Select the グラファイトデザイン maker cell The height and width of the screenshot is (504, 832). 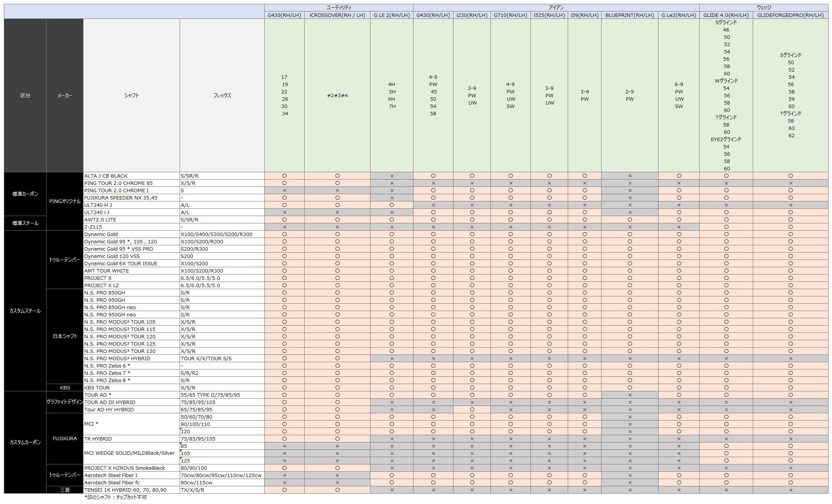65,402
